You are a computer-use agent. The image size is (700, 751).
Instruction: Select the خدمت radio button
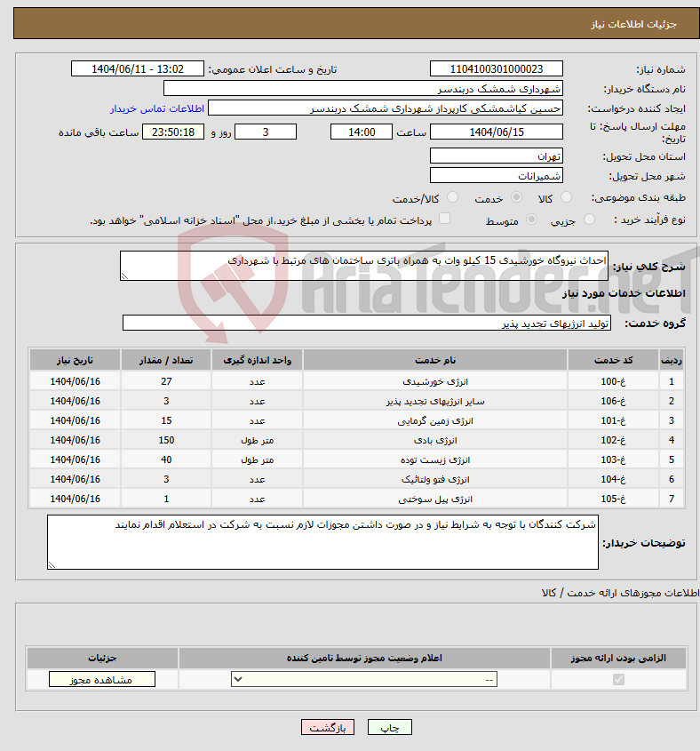[516, 197]
